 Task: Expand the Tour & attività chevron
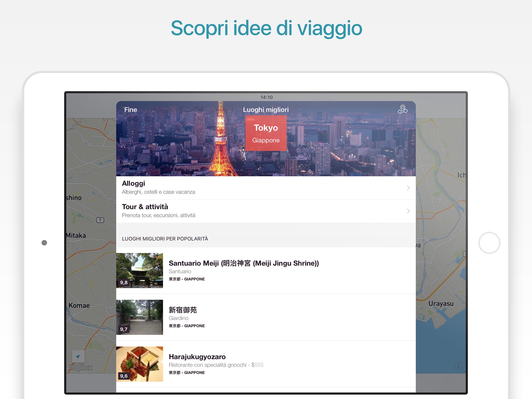point(408,211)
